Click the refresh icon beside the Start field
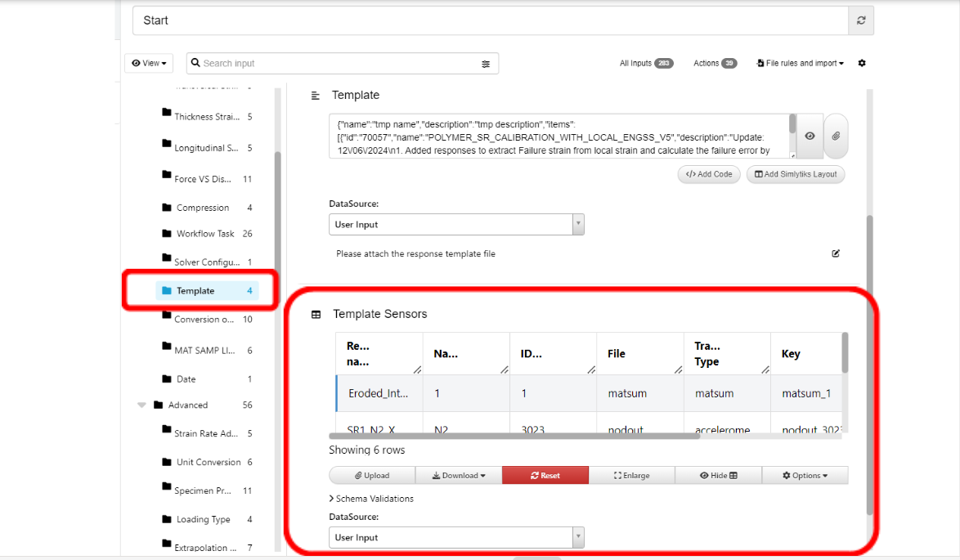This screenshot has width=960, height=560. click(860, 20)
